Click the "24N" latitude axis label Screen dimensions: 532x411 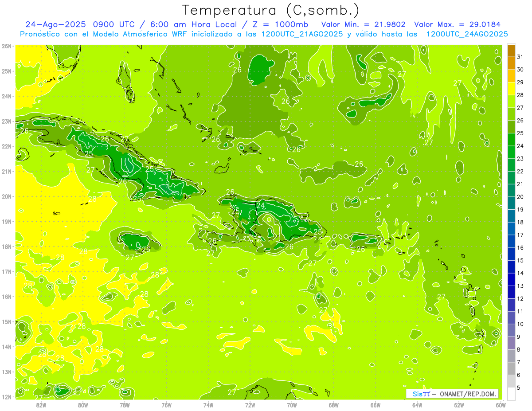coord(6,96)
